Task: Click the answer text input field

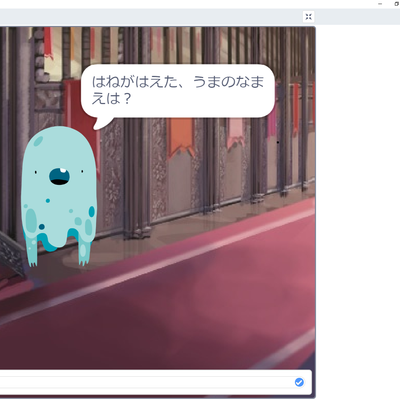Action: coord(153,382)
